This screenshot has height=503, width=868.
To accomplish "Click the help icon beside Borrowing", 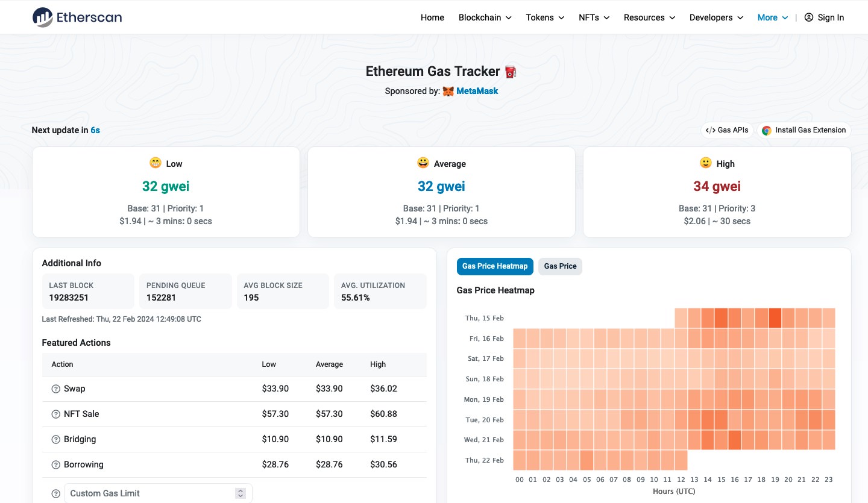I will pos(56,465).
